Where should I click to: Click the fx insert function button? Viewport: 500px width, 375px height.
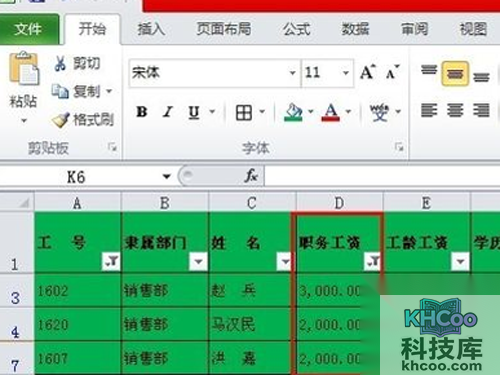coord(251,175)
